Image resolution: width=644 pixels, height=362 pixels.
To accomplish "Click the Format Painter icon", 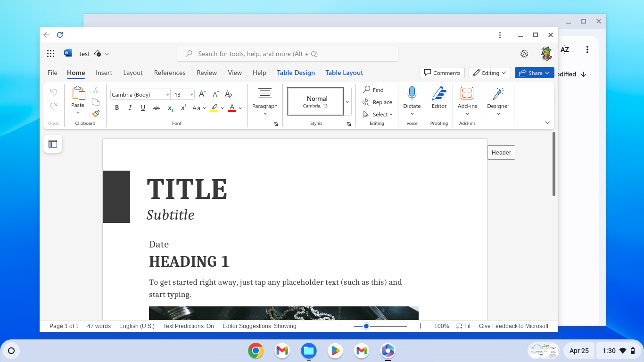I will coord(96,114).
